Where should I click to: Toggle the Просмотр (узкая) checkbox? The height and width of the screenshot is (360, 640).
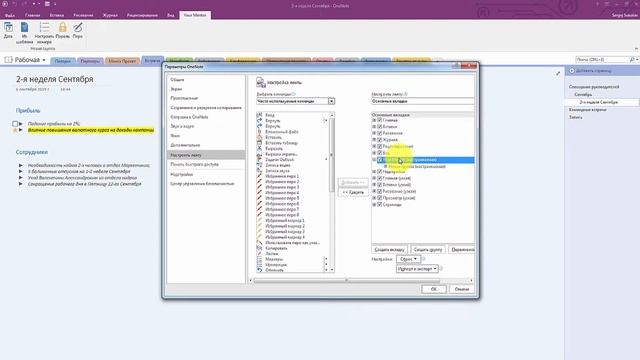click(x=380, y=198)
